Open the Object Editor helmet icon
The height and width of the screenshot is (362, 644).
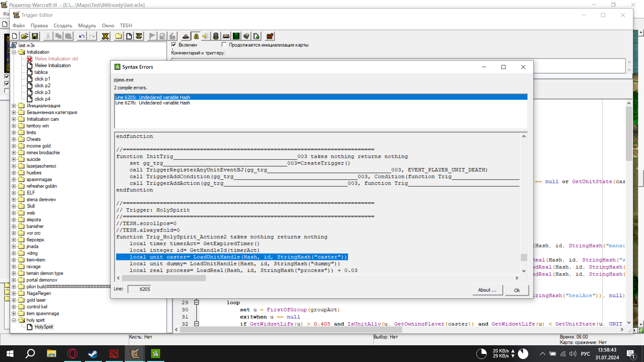[216, 36]
